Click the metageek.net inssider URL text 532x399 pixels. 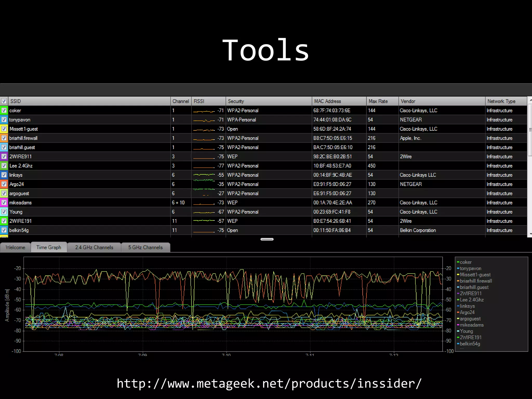269,383
